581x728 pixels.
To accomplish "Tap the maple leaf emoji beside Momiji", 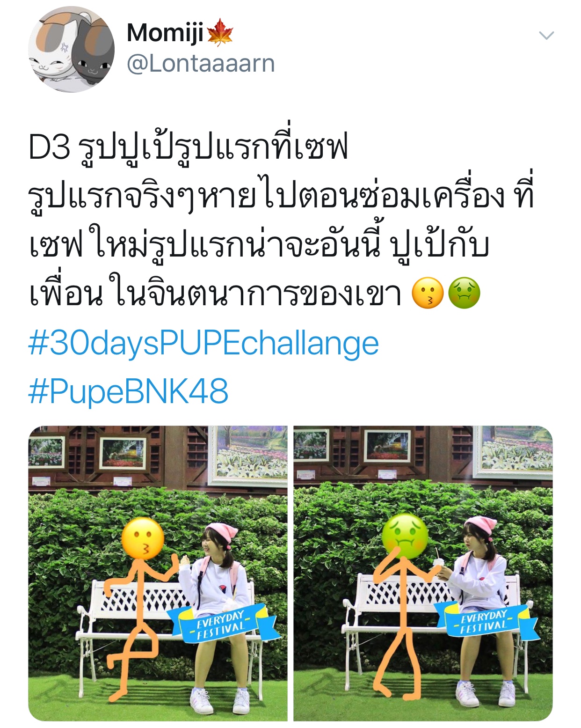I will click(x=219, y=33).
